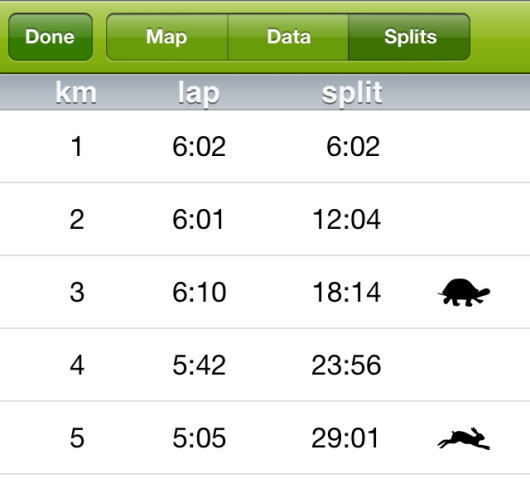Viewport: 530px width, 482px height.
Task: Select row for kilometer 1
Action: (265, 146)
